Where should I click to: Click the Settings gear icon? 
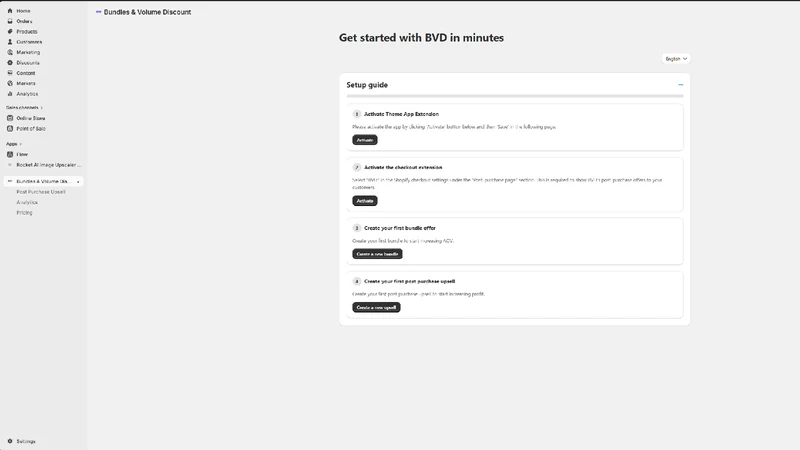pos(10,441)
